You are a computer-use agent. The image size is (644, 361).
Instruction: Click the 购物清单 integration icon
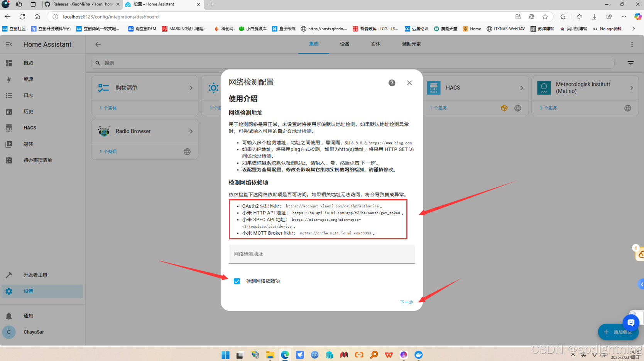[103, 88]
